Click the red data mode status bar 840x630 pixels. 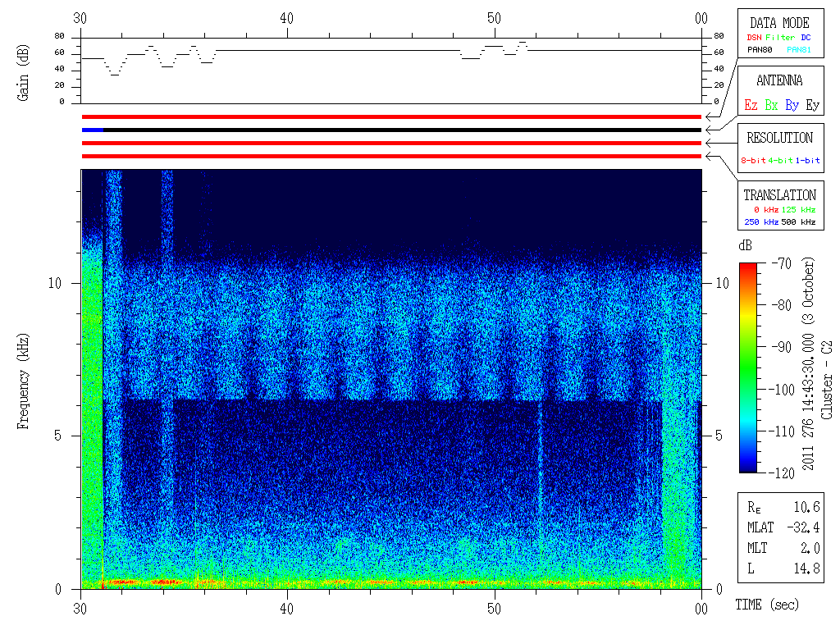point(391,116)
